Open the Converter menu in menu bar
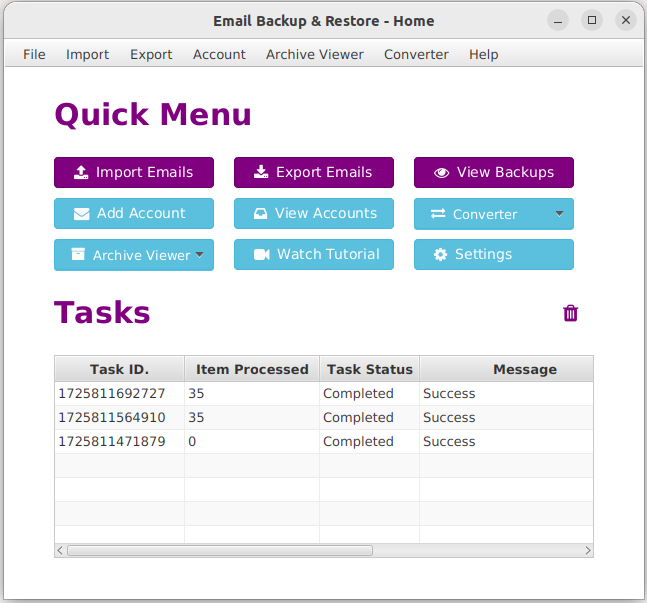This screenshot has height=603, width=647. tap(416, 54)
